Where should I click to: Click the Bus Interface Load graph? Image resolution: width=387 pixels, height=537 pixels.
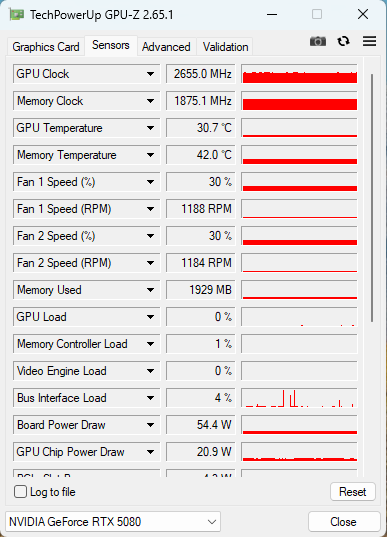point(299,398)
